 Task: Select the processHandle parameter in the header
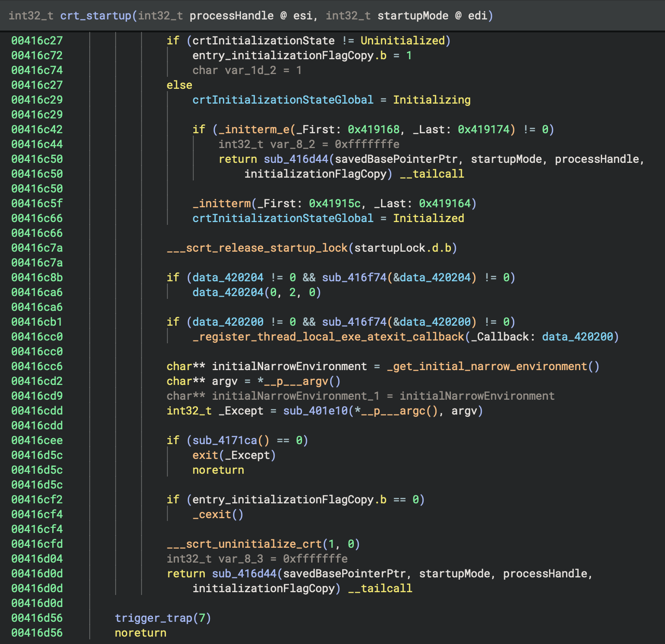click(231, 16)
